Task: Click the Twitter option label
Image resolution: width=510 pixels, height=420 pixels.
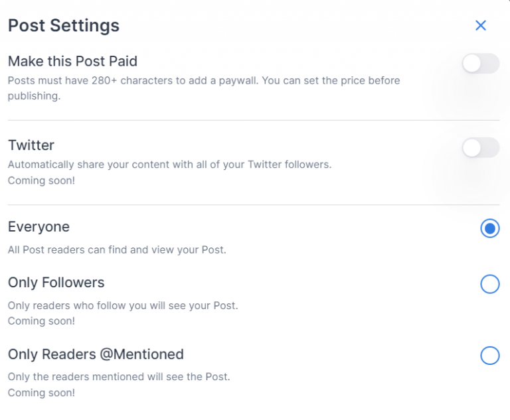Action: (x=31, y=145)
